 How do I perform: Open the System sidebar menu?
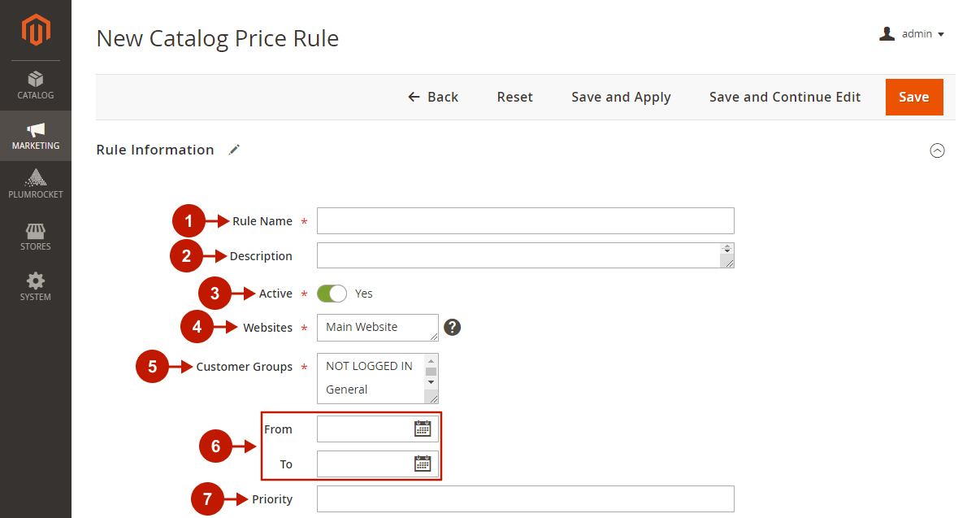coord(36,287)
